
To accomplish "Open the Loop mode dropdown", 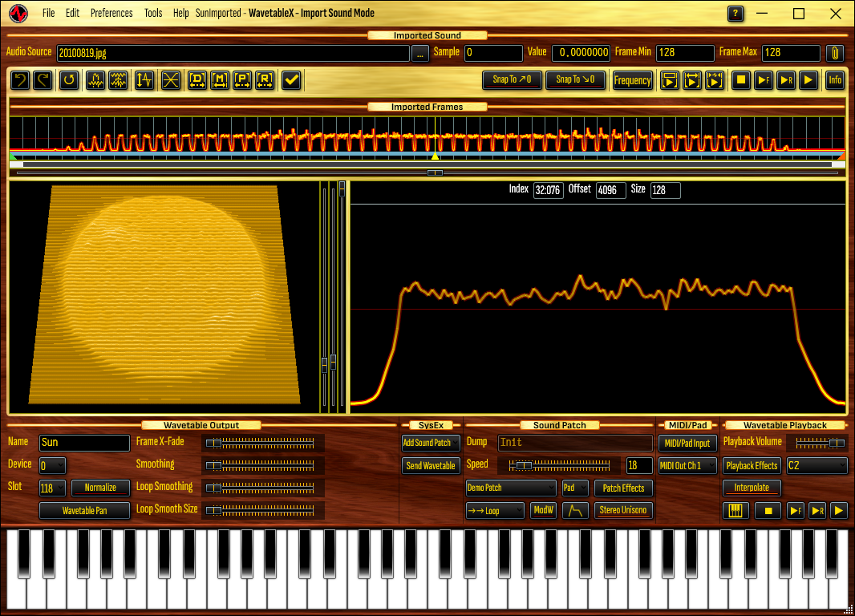I will tap(495, 510).
